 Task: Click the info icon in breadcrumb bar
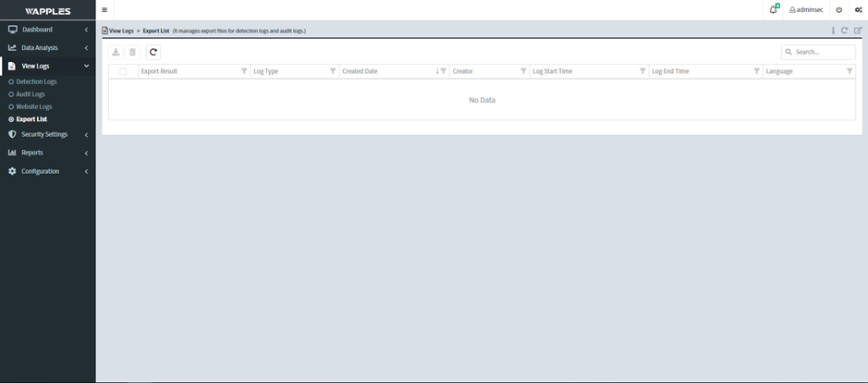tap(832, 31)
